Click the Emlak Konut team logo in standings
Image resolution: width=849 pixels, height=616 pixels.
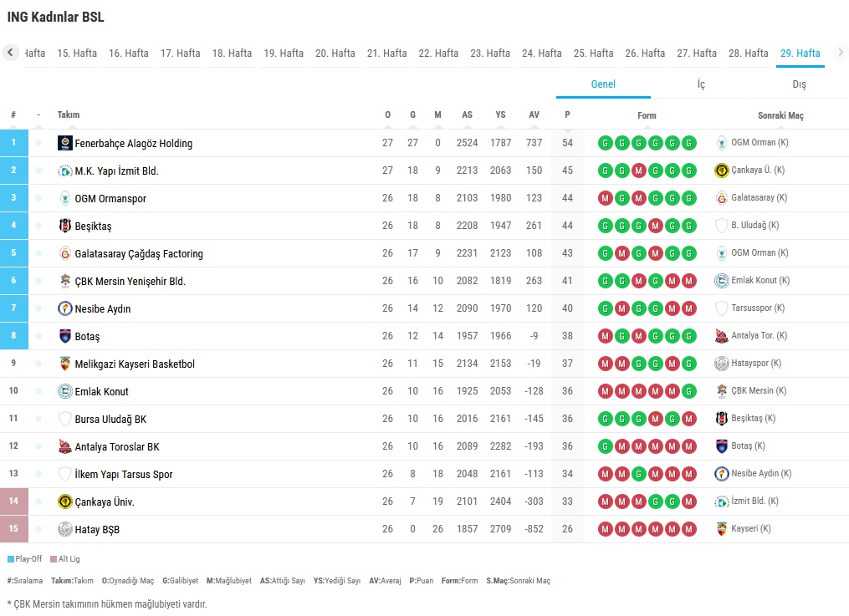point(65,391)
